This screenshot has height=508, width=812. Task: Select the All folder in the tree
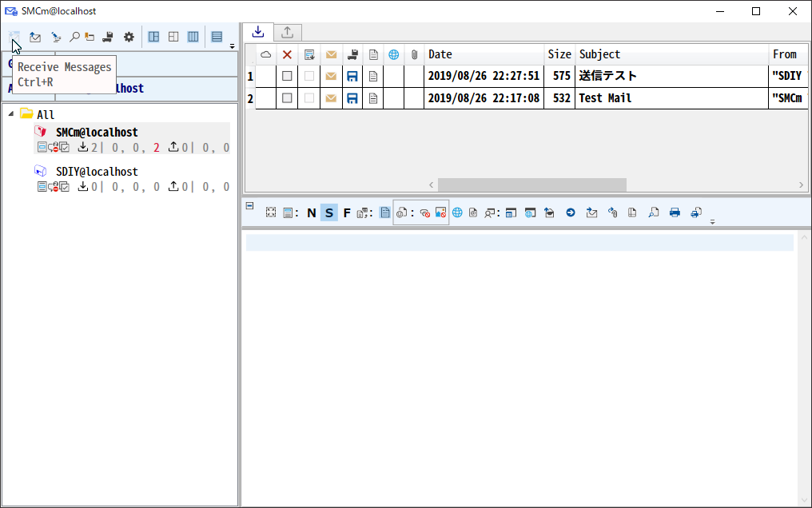46,115
